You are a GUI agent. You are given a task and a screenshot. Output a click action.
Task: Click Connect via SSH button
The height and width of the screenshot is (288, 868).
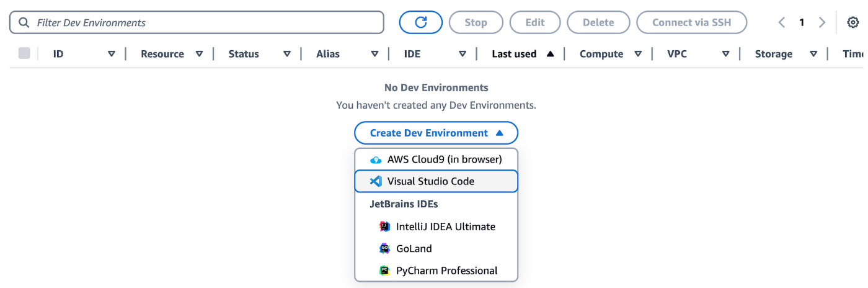[x=691, y=22]
